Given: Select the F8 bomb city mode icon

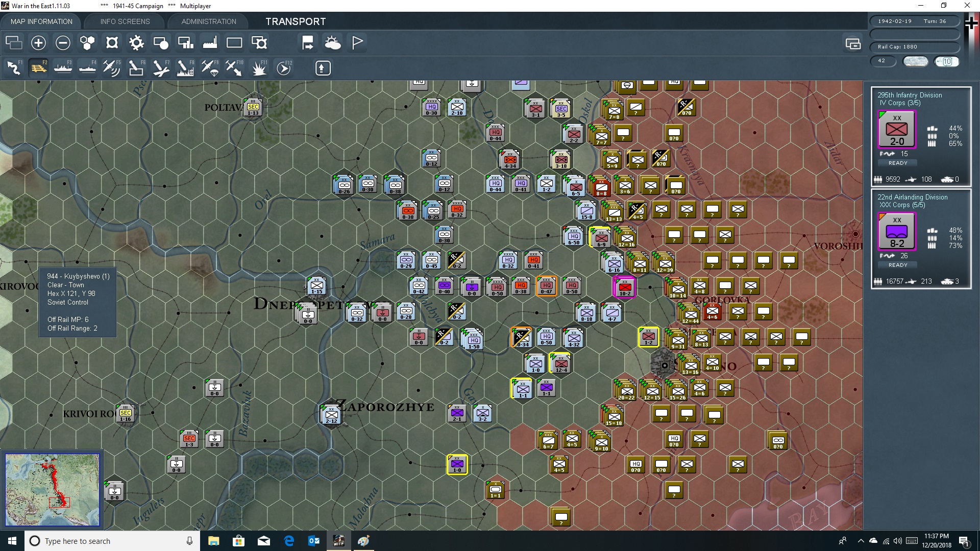Looking at the screenshot, I should pyautogui.click(x=185, y=68).
